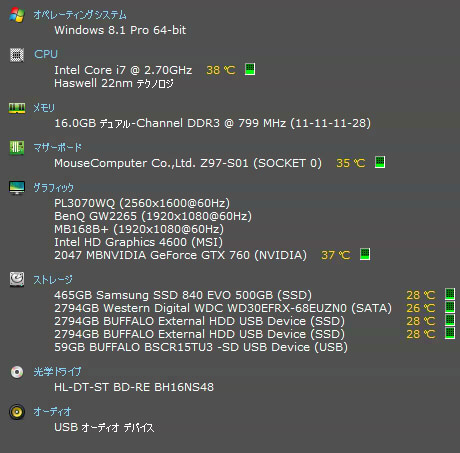This screenshot has height=453, width=460.
Task: Click the CPU temperature indicator beside 38 °C
Action: click(250, 69)
